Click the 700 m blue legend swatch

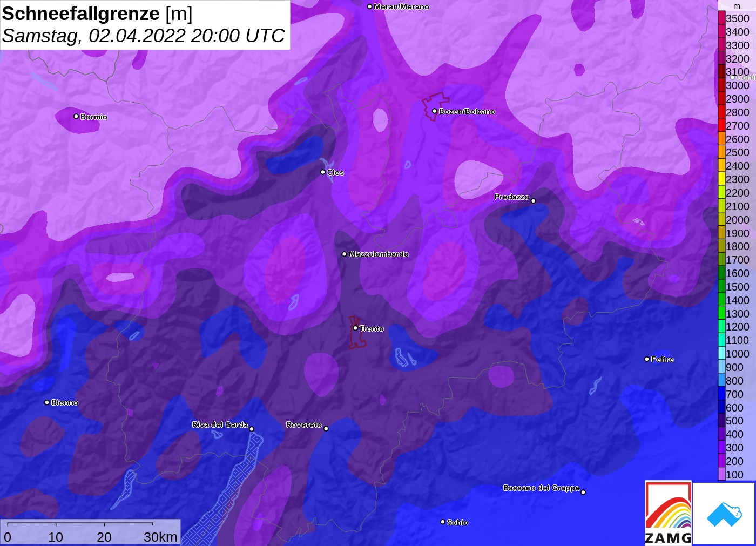click(721, 394)
